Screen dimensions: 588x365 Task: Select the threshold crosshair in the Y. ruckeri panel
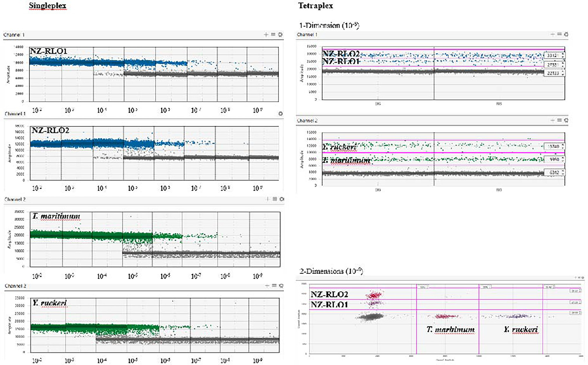(266, 285)
